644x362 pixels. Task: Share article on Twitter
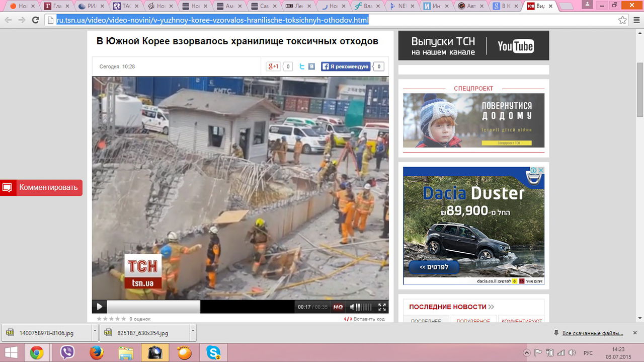(302, 66)
